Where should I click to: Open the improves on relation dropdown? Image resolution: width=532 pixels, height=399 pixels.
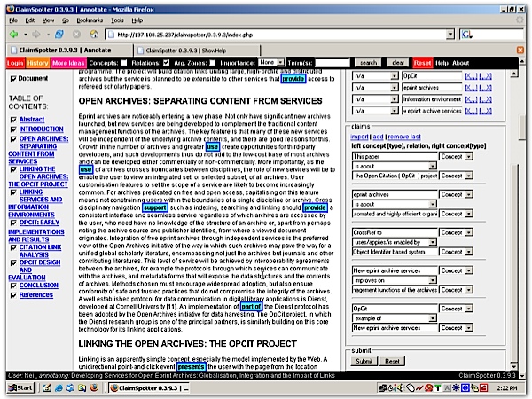point(395,280)
